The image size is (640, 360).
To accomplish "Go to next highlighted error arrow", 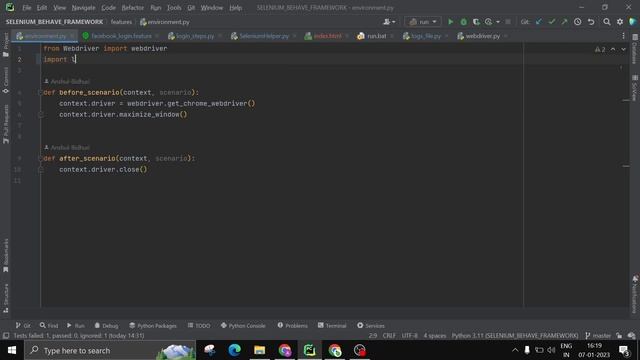I will click(x=623, y=49).
